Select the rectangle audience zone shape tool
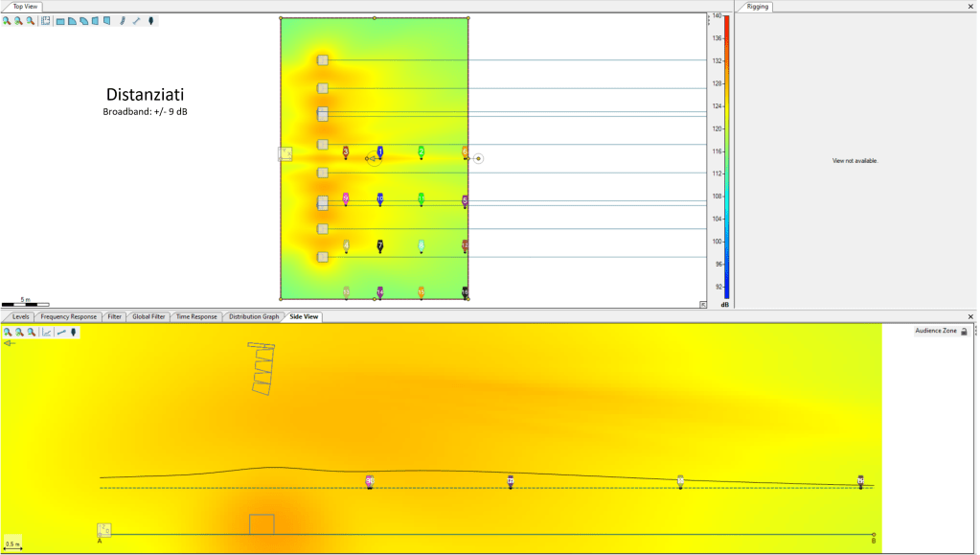Image resolution: width=980 pixels, height=555 pixels. click(x=60, y=20)
